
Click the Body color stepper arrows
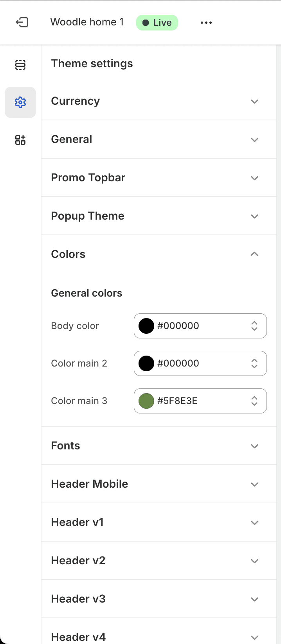point(254,326)
